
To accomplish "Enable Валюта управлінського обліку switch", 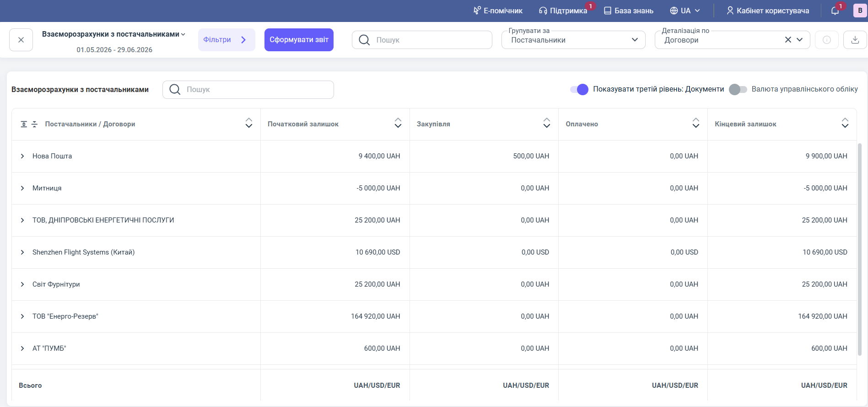I will [738, 89].
